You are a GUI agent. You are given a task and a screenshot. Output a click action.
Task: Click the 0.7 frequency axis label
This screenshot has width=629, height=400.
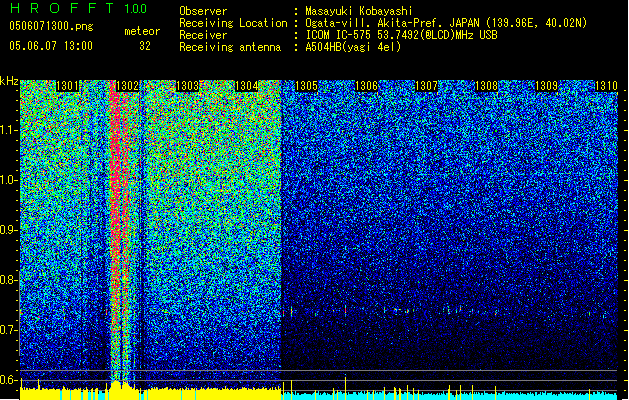pyautogui.click(x=9, y=330)
